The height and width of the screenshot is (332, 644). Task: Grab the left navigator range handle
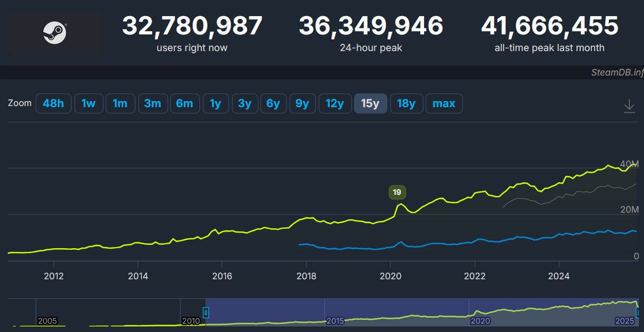(x=206, y=313)
